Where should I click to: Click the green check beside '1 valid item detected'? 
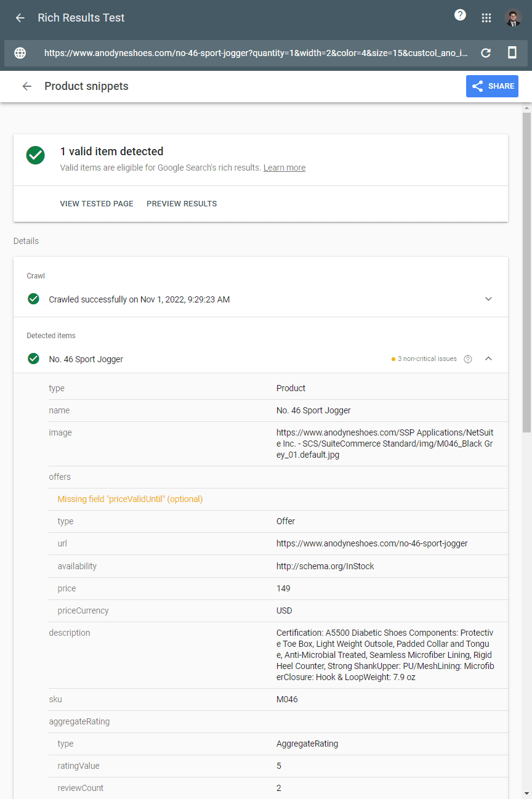coord(36,155)
